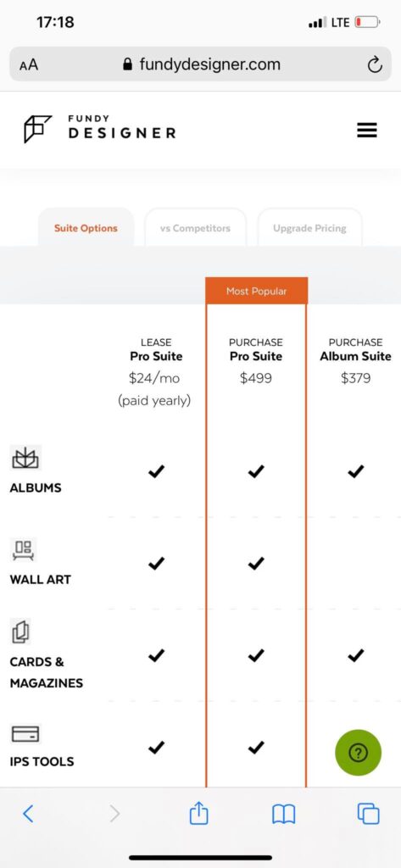Show all open Safari tabs
Viewport: 401px width, 868px height.
(368, 814)
